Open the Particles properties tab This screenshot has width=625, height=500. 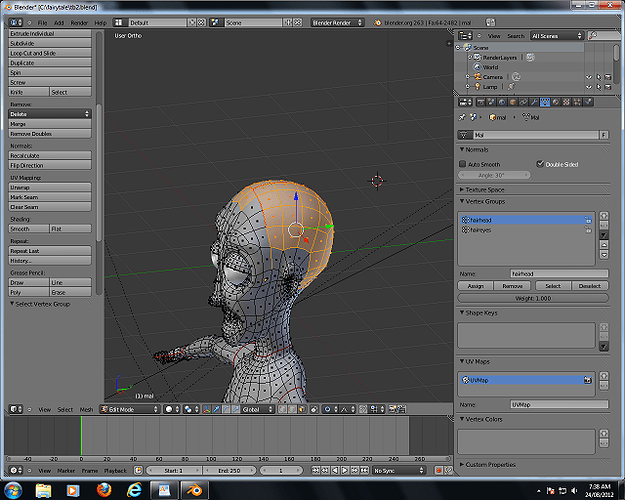click(577, 102)
